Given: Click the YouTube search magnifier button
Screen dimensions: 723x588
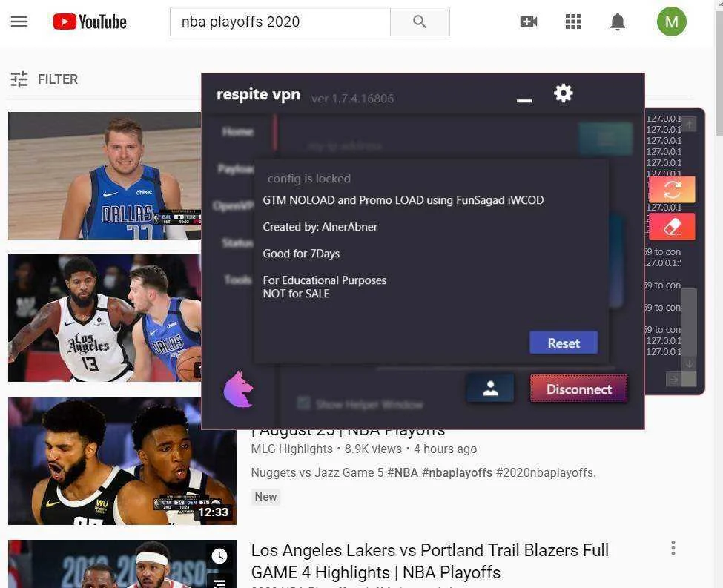Looking at the screenshot, I should [x=420, y=22].
